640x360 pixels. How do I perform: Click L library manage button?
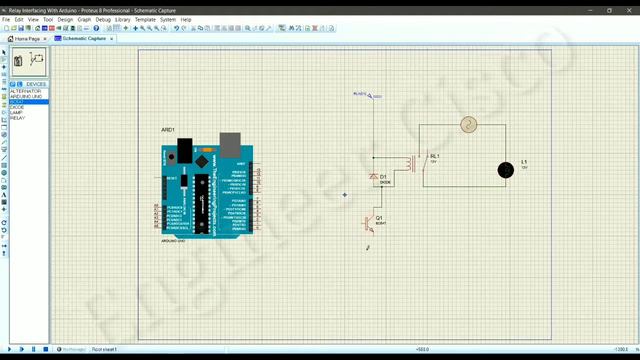coord(19,84)
